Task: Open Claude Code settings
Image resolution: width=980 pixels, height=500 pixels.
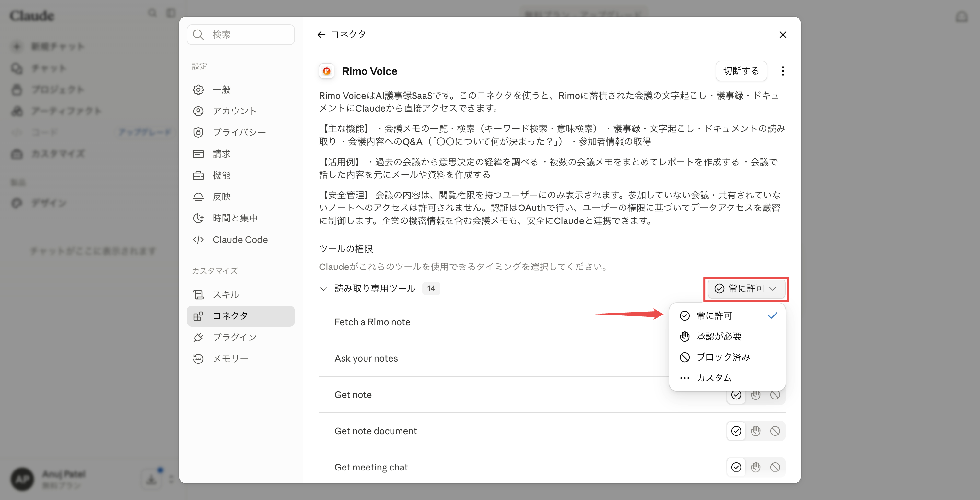Action: tap(240, 240)
